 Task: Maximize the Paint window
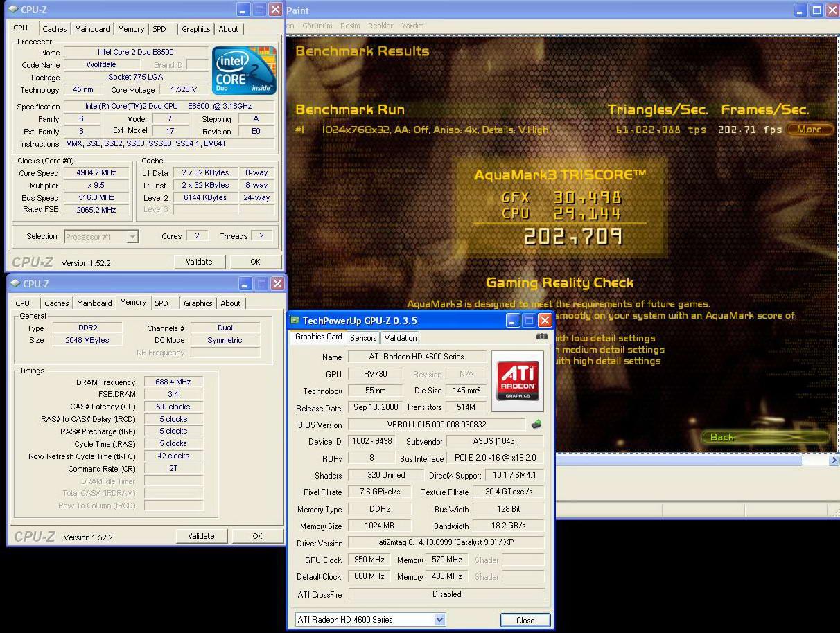click(816, 10)
